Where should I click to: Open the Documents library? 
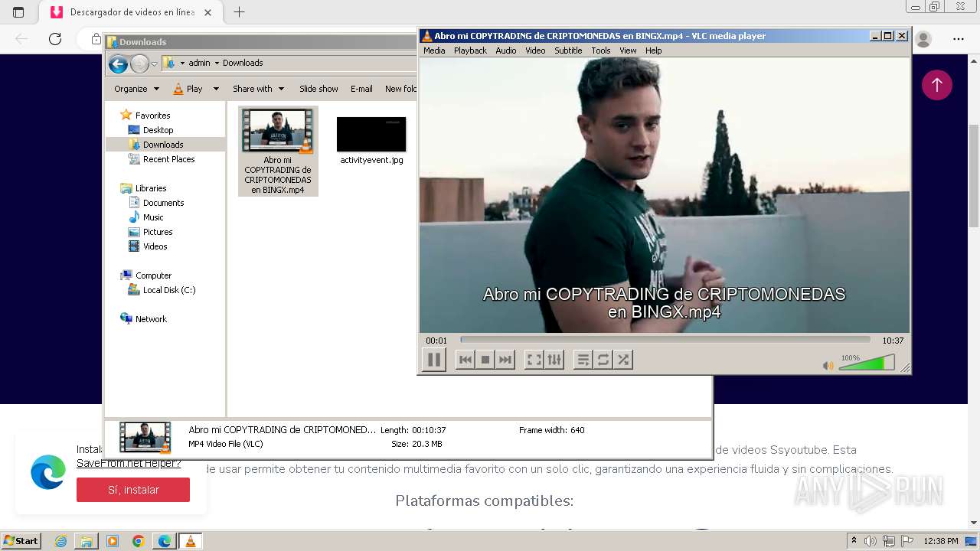point(163,203)
